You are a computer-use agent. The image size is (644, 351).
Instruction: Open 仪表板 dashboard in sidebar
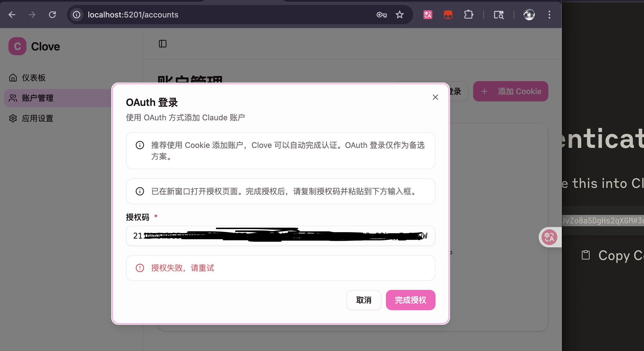point(34,78)
